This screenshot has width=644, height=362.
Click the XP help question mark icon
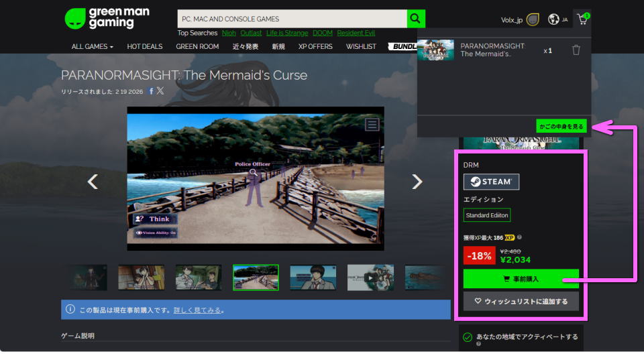[x=520, y=237]
